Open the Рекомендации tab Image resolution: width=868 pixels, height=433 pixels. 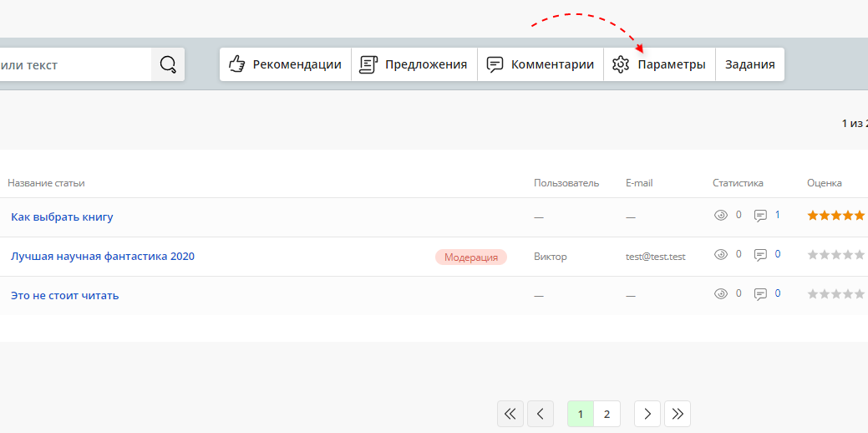(x=285, y=64)
